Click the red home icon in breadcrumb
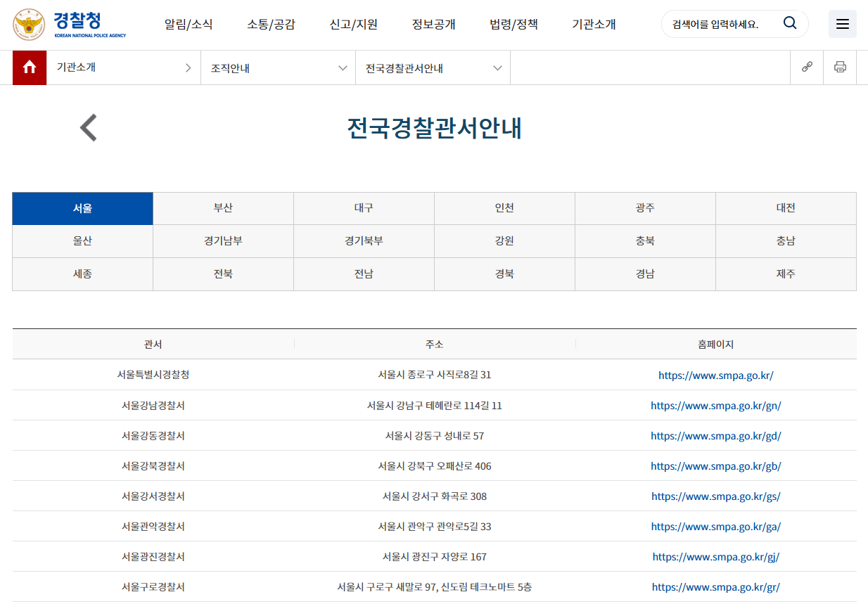 coord(28,68)
